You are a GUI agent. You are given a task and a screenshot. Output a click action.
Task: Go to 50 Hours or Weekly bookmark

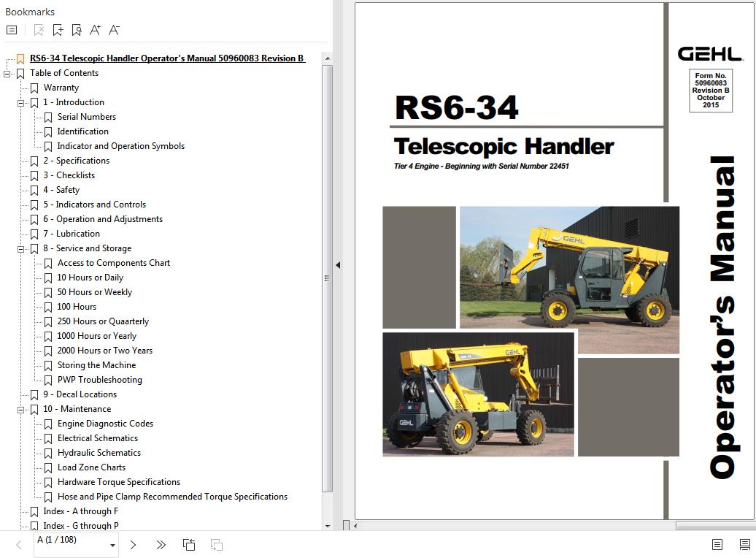click(95, 292)
